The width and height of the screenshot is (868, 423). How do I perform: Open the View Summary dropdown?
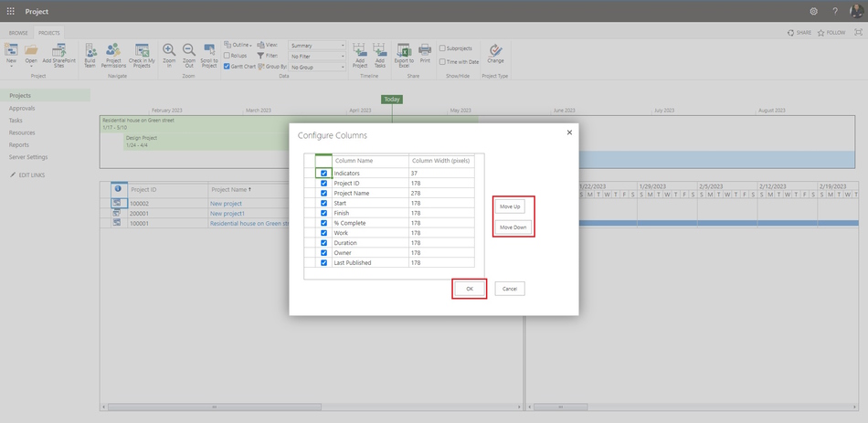click(x=317, y=46)
